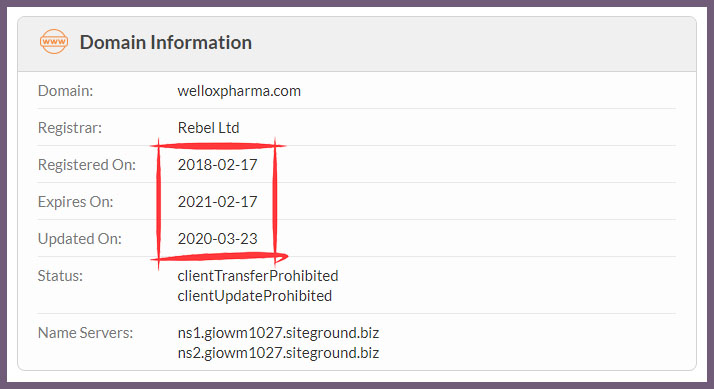
Task: Click the updated date 2020-03-23
Action: click(218, 238)
